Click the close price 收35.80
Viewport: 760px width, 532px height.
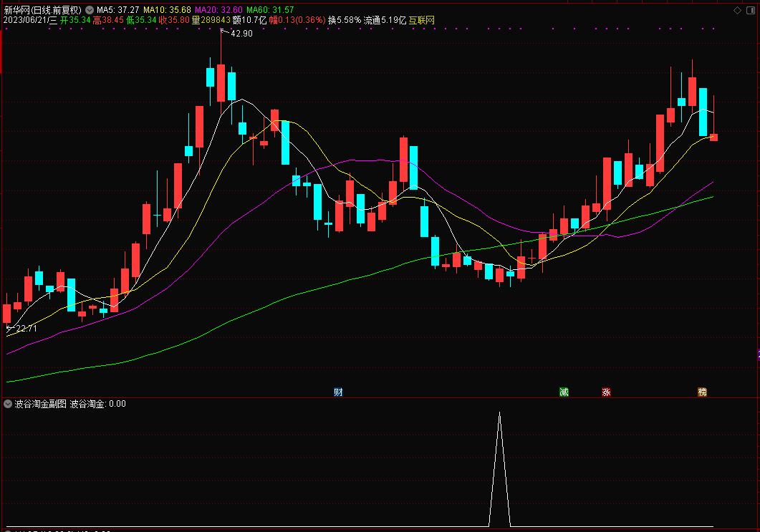[x=174, y=20]
